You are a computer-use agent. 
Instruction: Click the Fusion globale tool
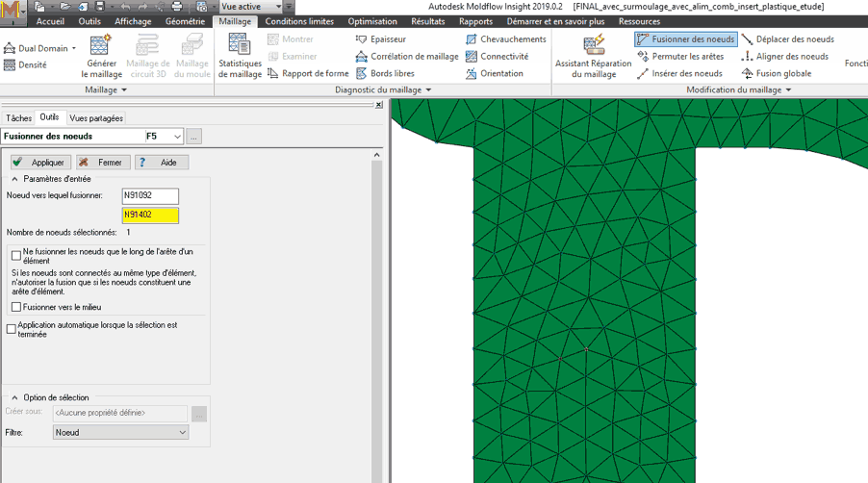748,74
